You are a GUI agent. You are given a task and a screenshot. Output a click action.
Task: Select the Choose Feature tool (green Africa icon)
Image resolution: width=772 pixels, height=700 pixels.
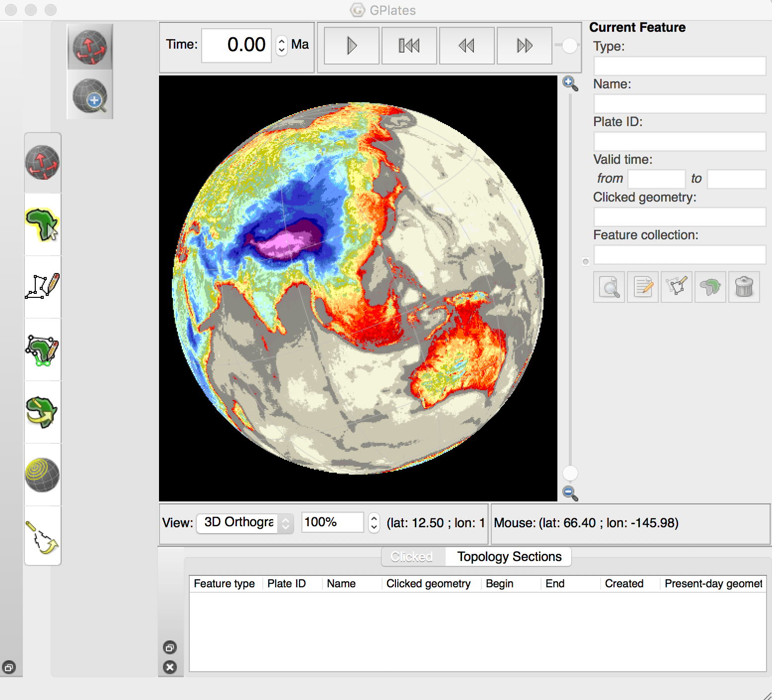click(x=42, y=225)
